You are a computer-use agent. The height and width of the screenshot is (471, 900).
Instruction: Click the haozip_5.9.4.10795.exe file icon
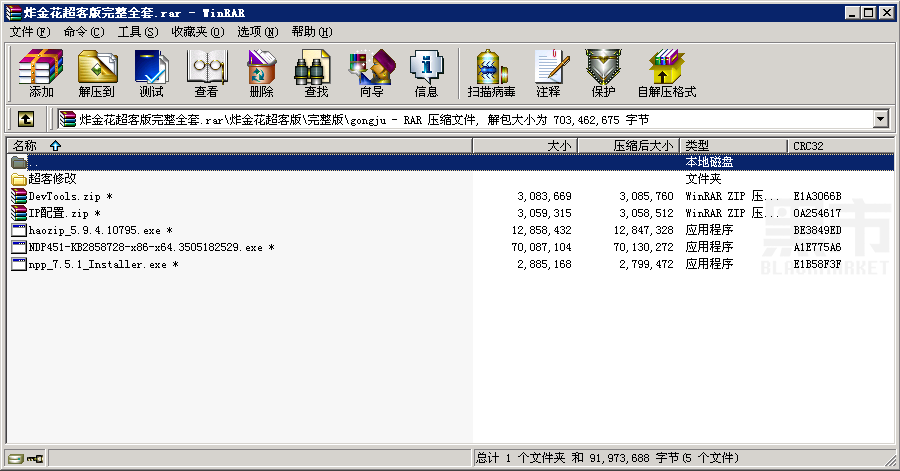19,230
